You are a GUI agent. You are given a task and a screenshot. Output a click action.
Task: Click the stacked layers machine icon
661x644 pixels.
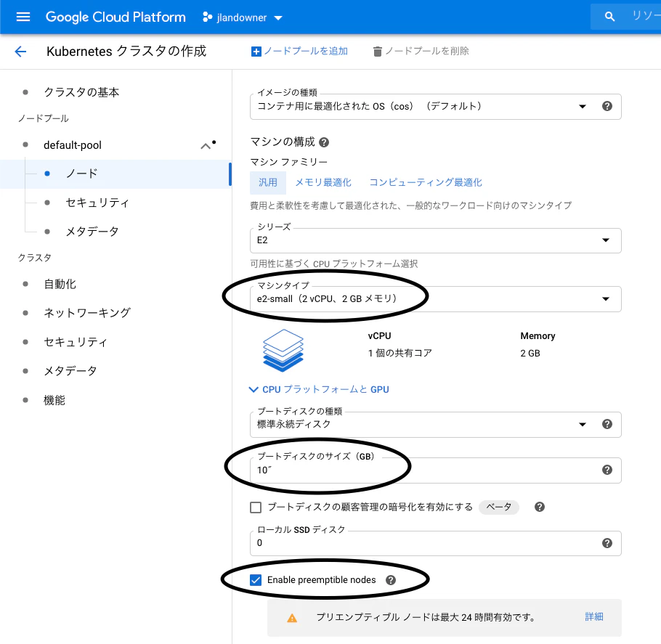283,350
